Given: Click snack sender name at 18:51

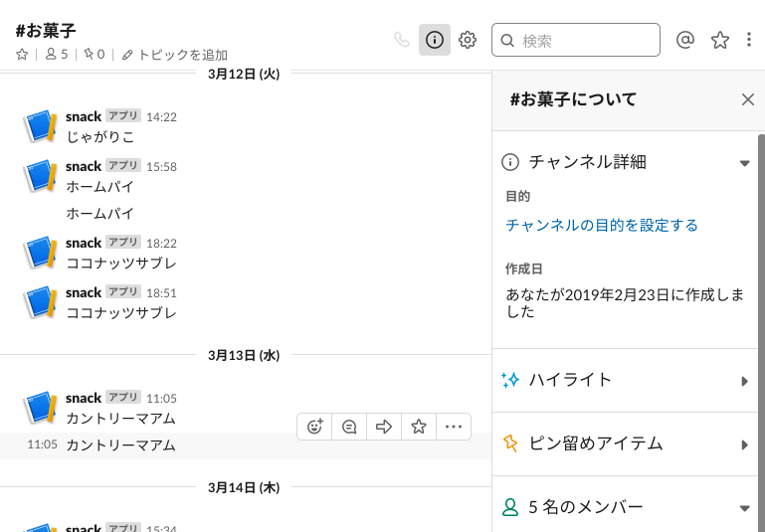Looking at the screenshot, I should pyautogui.click(x=84, y=292).
